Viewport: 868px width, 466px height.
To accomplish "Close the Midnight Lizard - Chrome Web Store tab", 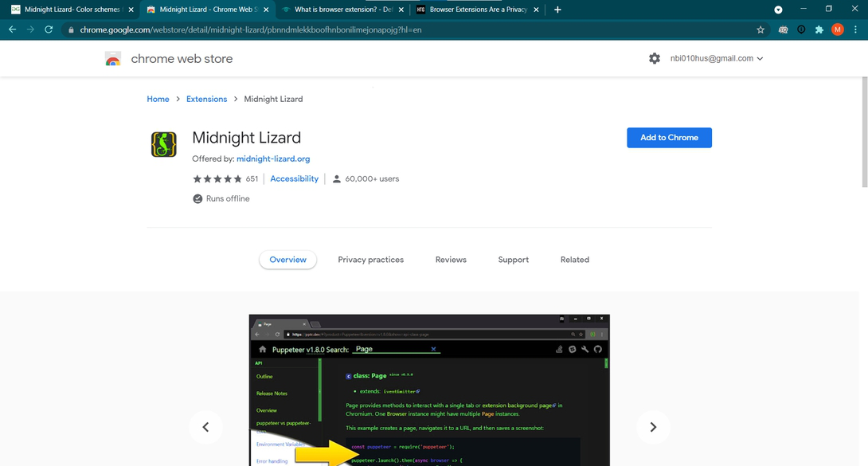I will click(x=266, y=10).
